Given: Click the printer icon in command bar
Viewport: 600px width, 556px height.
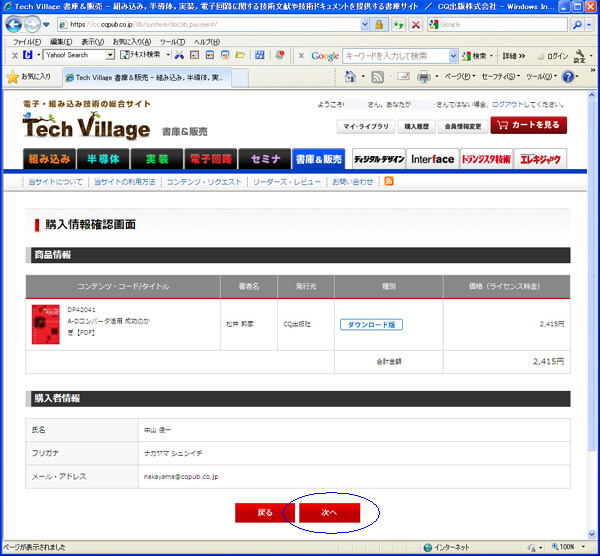Looking at the screenshot, I should pos(424,77).
